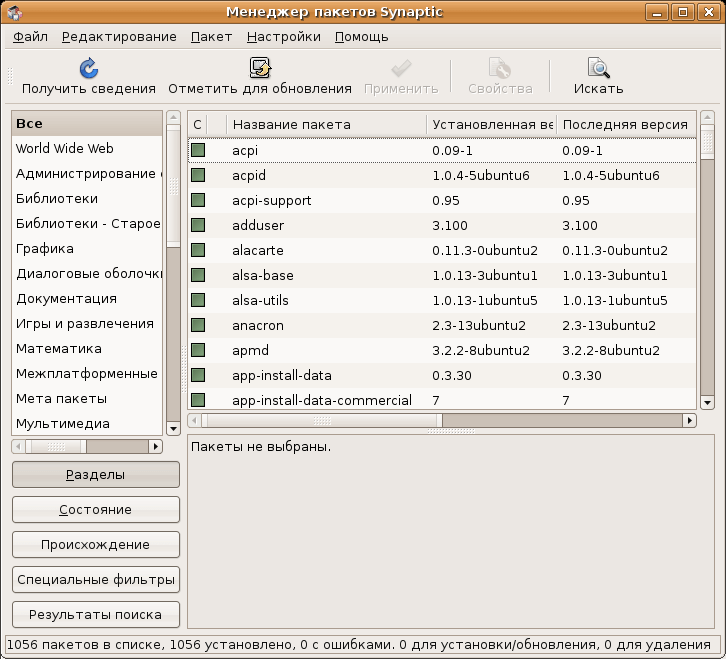The width and height of the screenshot is (726, 659).
Task: Select Библиотеки - Старое category
Action: point(87,224)
